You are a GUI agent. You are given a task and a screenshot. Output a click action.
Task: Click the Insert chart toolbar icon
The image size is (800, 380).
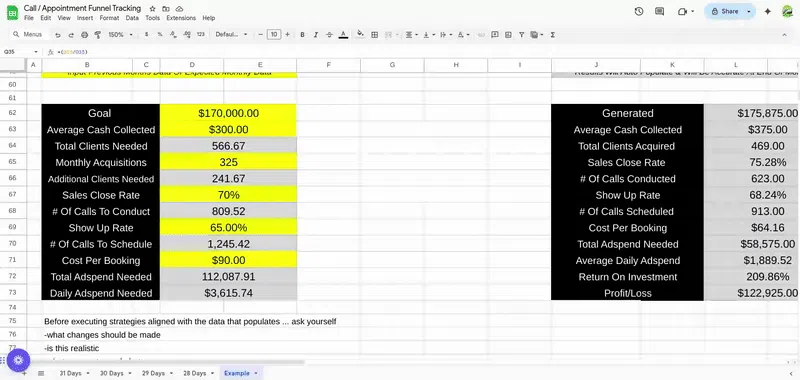508,35
